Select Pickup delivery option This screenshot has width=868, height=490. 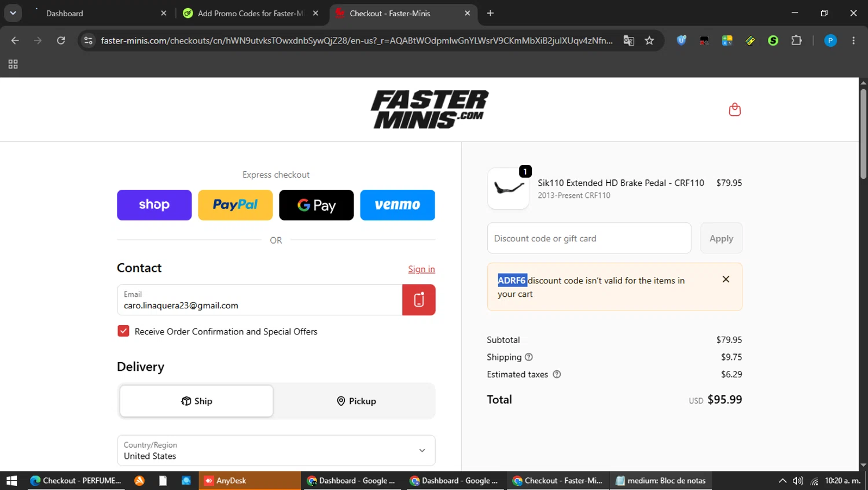pyautogui.click(x=356, y=401)
